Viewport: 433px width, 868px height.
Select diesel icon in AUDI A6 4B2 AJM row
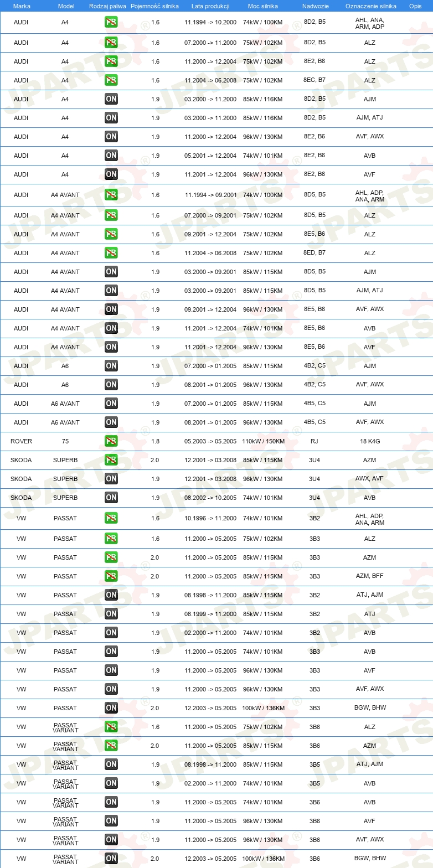(111, 366)
